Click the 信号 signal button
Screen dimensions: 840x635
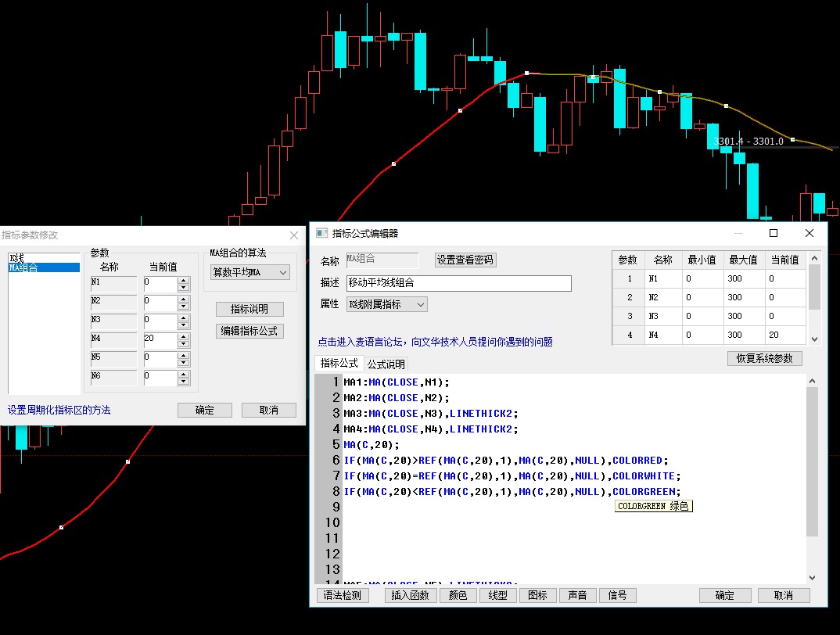(x=617, y=595)
